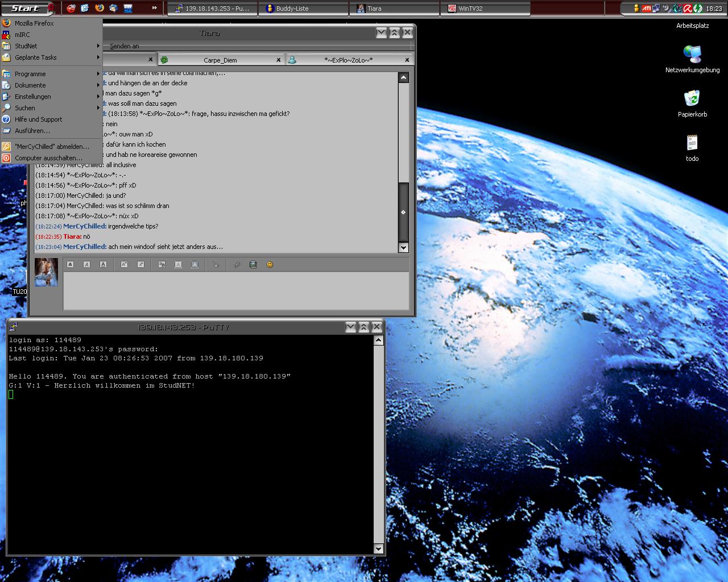The width and height of the screenshot is (728, 582).
Task: Click the chat message input field
Action: tap(235, 290)
